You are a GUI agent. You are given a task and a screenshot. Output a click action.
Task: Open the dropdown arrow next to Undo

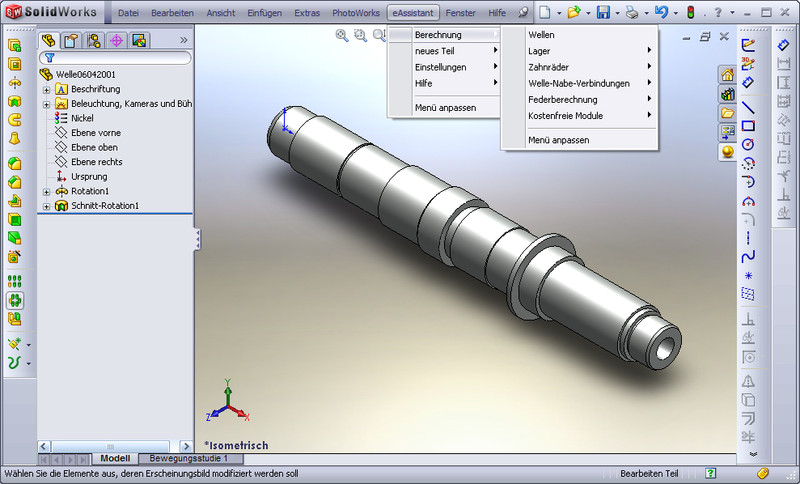tap(675, 14)
